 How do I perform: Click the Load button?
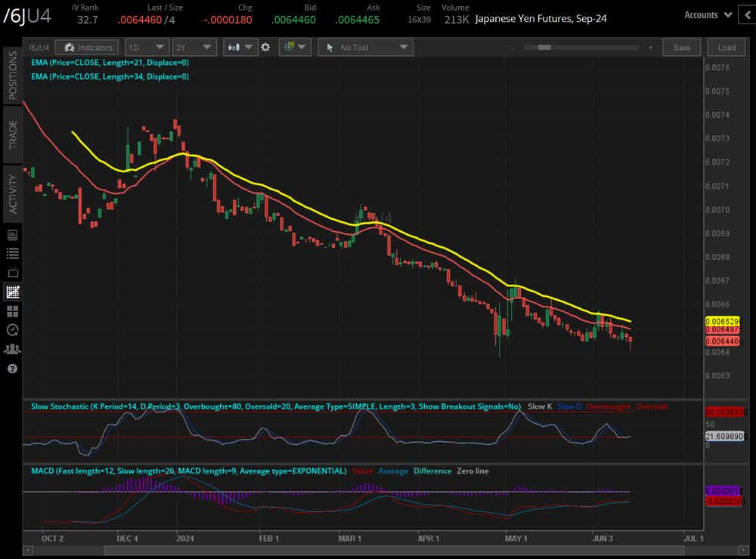click(x=727, y=48)
